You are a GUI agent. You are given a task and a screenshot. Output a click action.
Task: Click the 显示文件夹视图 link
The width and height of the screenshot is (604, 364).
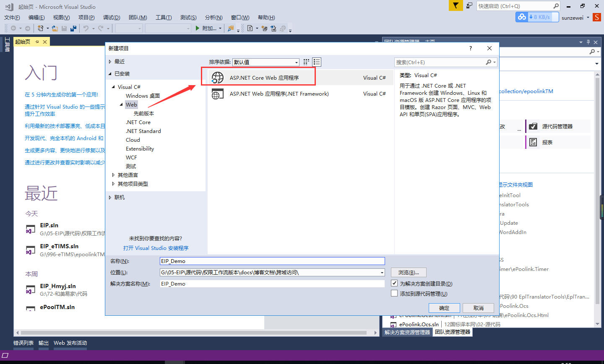(516, 185)
